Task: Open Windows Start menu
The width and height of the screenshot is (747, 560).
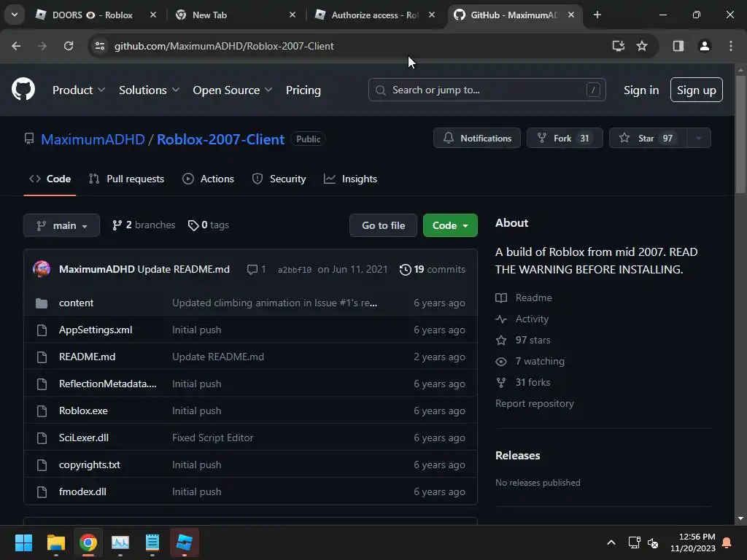Action: [x=23, y=542]
